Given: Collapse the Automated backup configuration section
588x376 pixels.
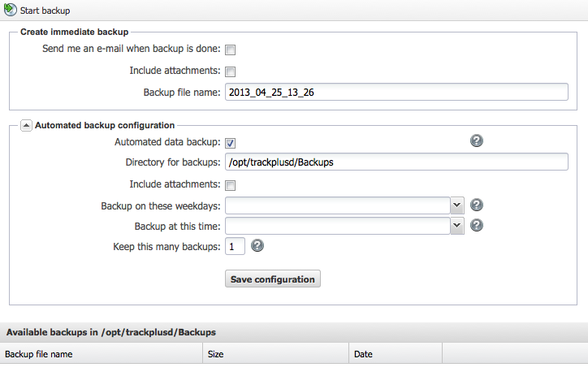Looking at the screenshot, I should (26, 125).
